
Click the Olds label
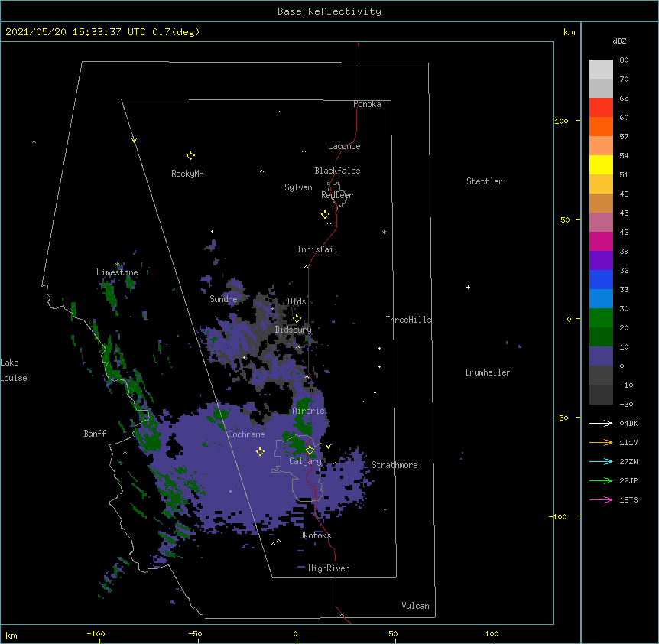click(297, 301)
